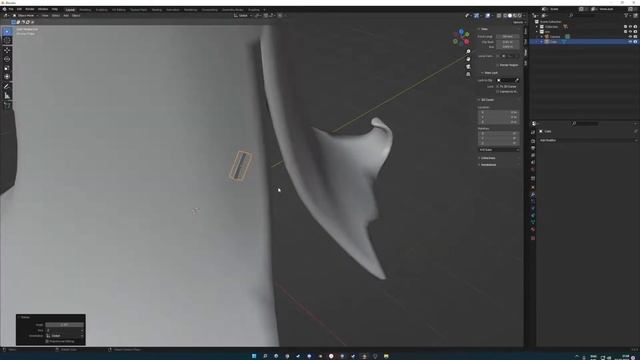Open Modifiers wrench properties tab
This screenshot has width=640, height=360.
533,194
